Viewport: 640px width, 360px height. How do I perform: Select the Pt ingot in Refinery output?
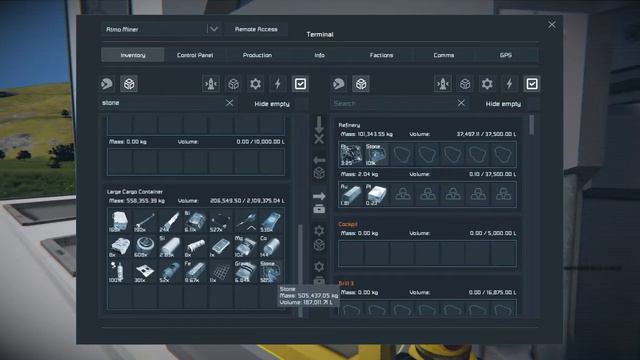coord(376,194)
